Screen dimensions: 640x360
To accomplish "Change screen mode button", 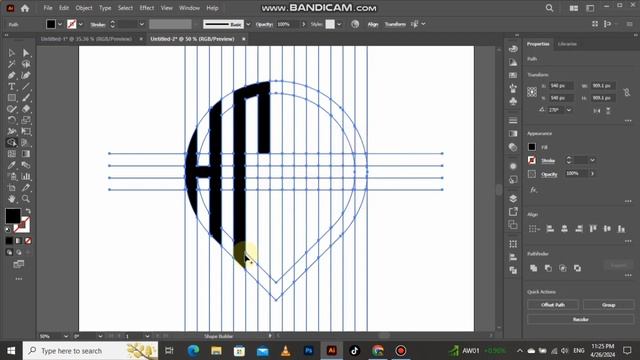I will (19, 265).
